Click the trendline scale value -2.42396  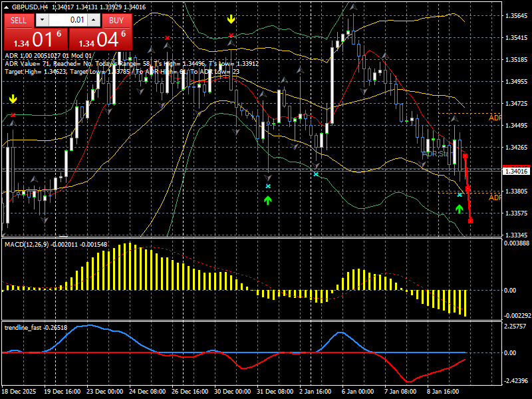click(516, 381)
